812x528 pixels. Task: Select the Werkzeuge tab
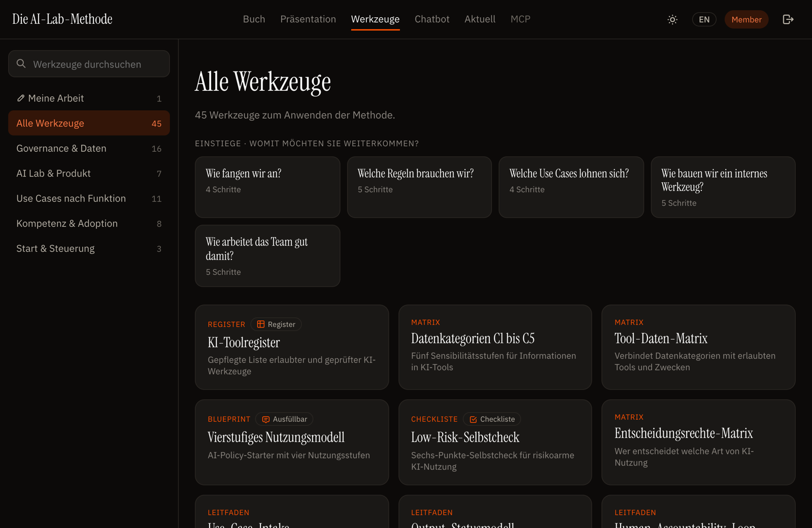coord(376,19)
